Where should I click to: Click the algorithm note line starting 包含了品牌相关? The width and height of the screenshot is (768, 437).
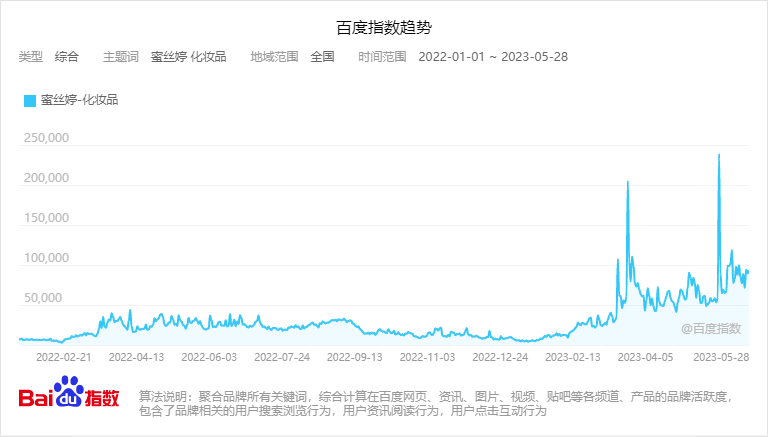pos(342,411)
